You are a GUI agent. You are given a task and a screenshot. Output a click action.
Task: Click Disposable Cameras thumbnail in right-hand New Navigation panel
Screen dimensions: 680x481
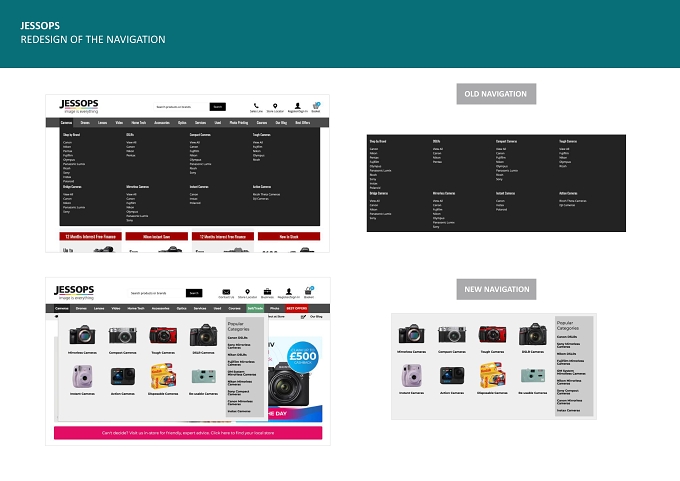point(492,375)
